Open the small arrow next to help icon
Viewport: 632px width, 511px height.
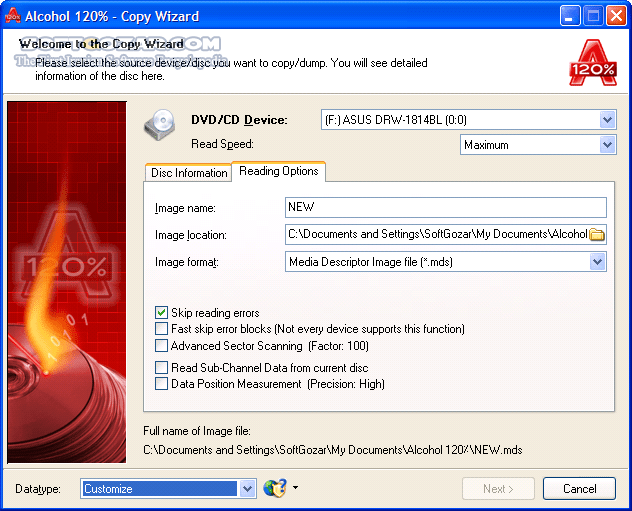point(296,489)
